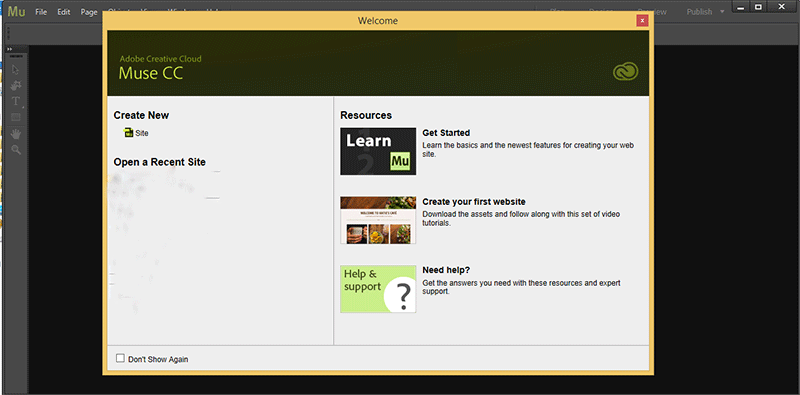Expand the tools panel double-arrow
This screenshot has width=800, height=395.
tap(9, 49)
